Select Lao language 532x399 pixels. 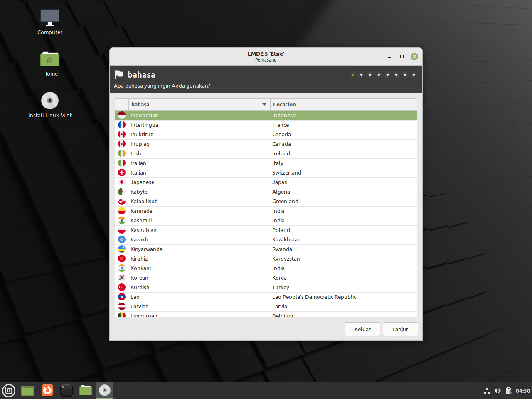tap(266, 297)
